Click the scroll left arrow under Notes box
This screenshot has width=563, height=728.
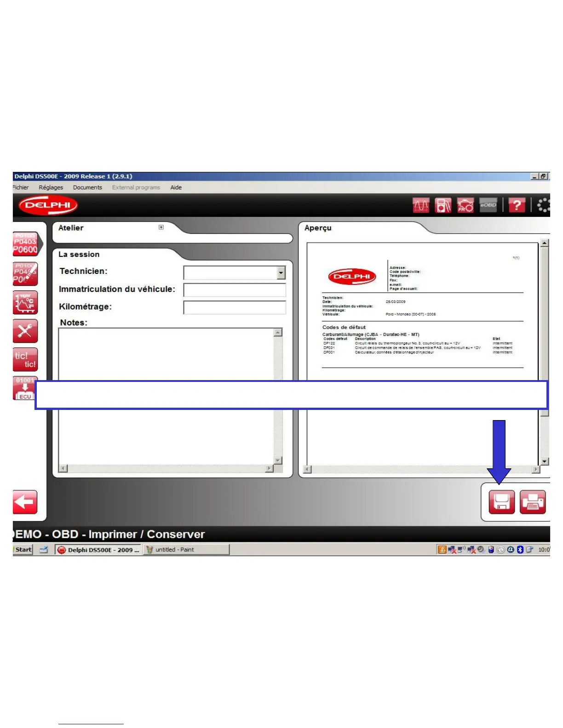pyautogui.click(x=63, y=468)
